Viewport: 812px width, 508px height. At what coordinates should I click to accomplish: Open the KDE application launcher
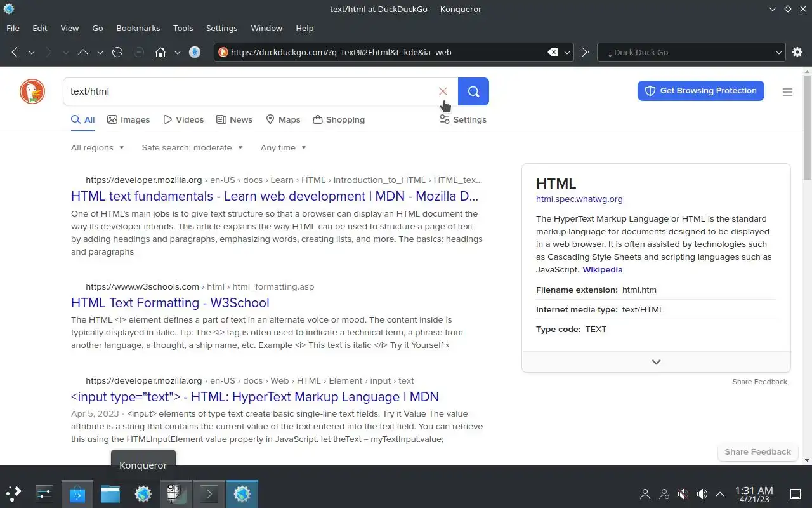tap(14, 493)
